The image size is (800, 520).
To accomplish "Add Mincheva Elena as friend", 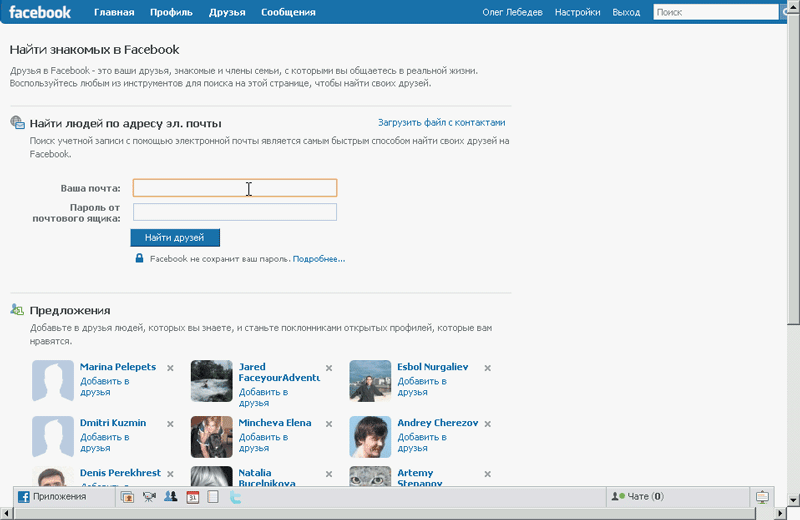I will coord(263,442).
